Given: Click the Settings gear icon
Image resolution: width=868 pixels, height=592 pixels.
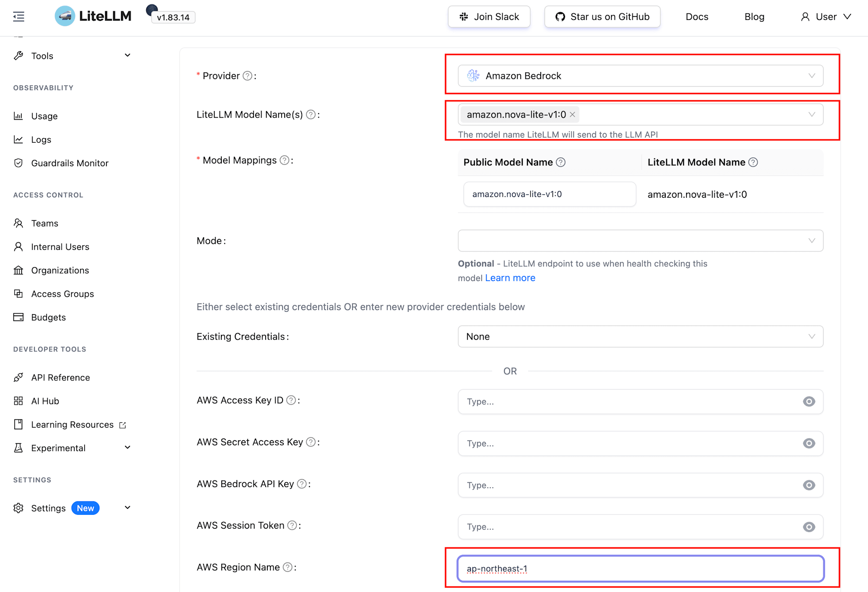Looking at the screenshot, I should coord(18,508).
